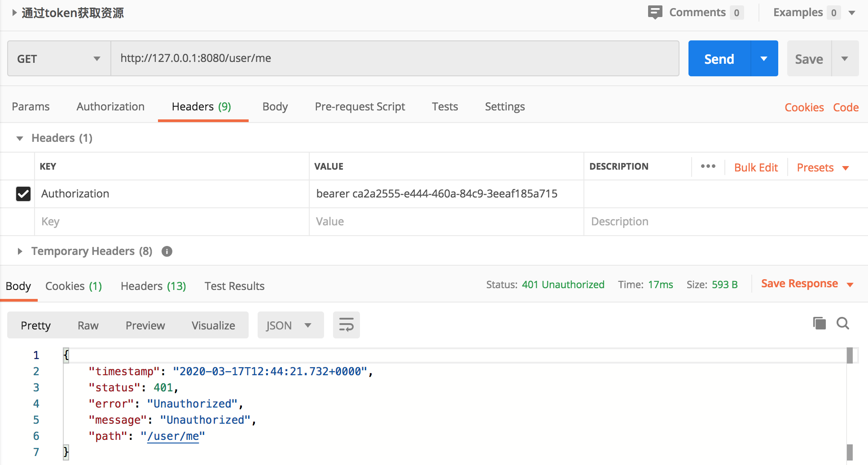Click the blue Send button
Screen dimensions: 868x465
tap(719, 59)
